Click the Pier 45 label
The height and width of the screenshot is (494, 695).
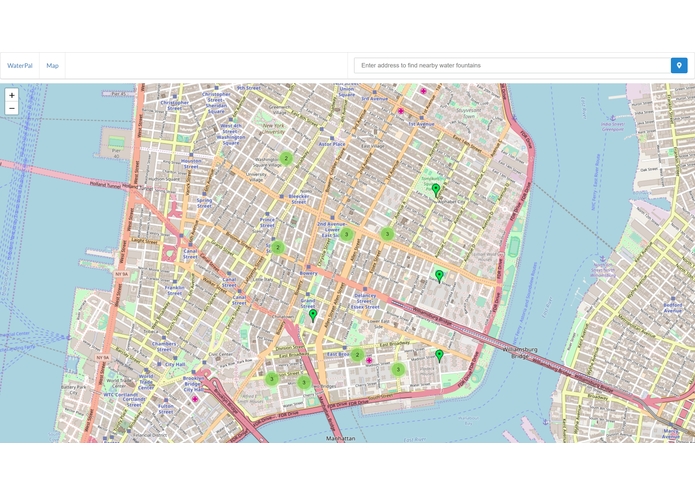[x=119, y=94]
